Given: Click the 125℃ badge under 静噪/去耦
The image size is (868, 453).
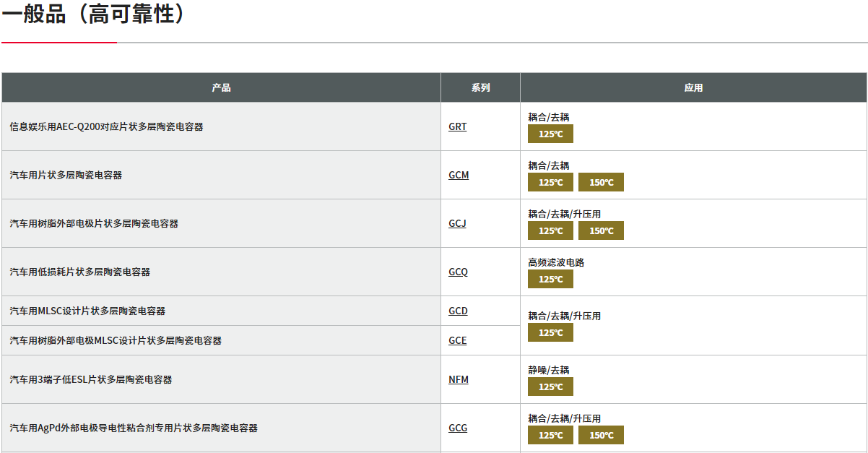Looking at the screenshot, I should pyautogui.click(x=550, y=387).
